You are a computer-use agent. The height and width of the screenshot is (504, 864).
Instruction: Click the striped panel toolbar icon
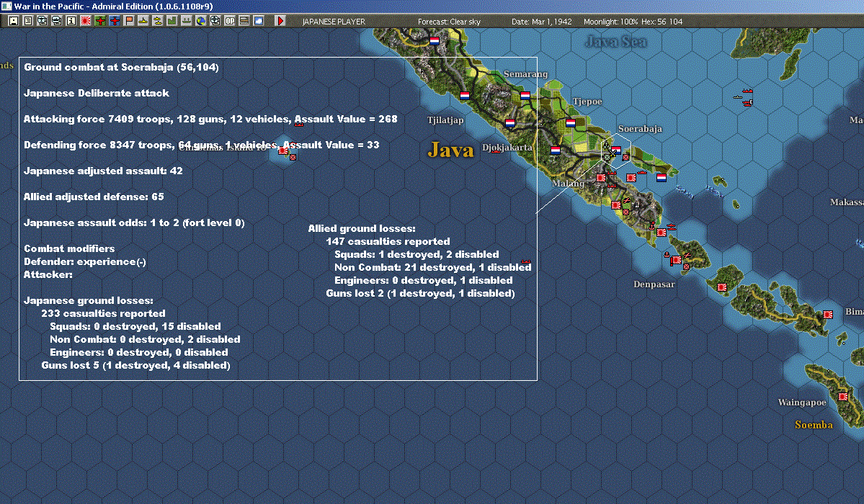coord(244,21)
